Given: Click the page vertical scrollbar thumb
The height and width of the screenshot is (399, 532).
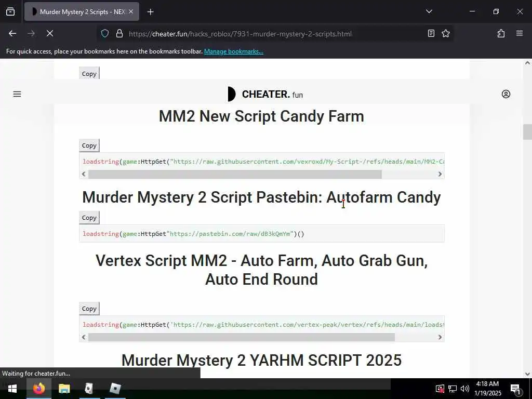Looking at the screenshot, I should pyautogui.click(x=527, y=132).
